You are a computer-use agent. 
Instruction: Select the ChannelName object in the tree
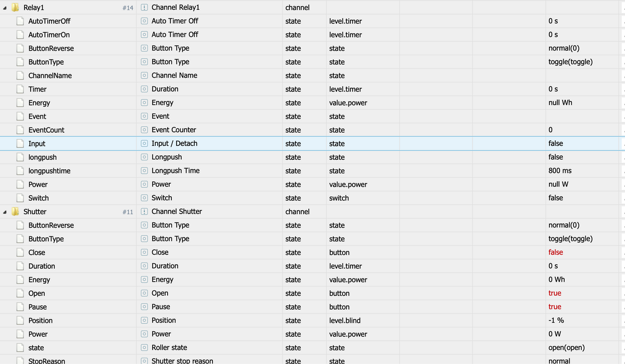tap(50, 76)
